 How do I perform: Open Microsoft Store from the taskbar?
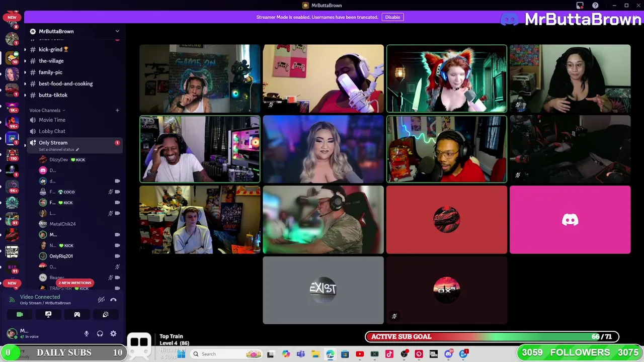coord(345,354)
